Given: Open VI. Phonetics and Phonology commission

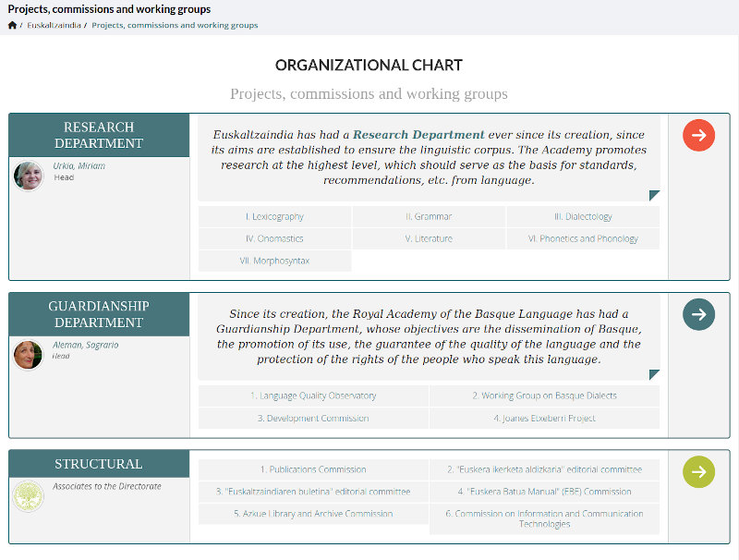Looking at the screenshot, I should coord(583,239).
